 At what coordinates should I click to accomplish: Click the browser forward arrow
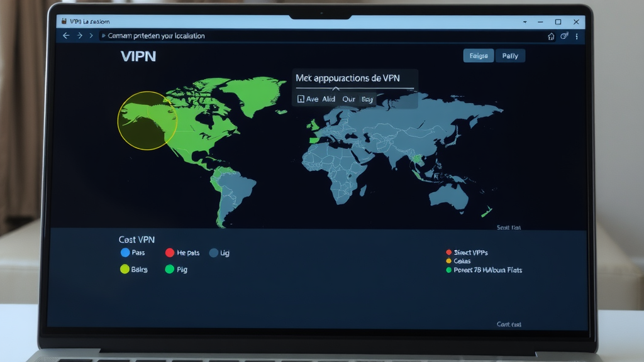pyautogui.click(x=79, y=36)
